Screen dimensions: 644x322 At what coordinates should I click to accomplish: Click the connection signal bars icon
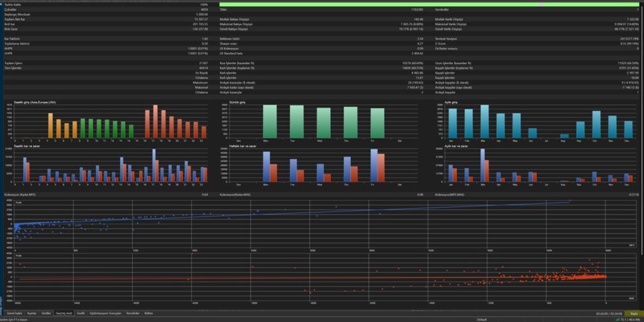coord(618,319)
